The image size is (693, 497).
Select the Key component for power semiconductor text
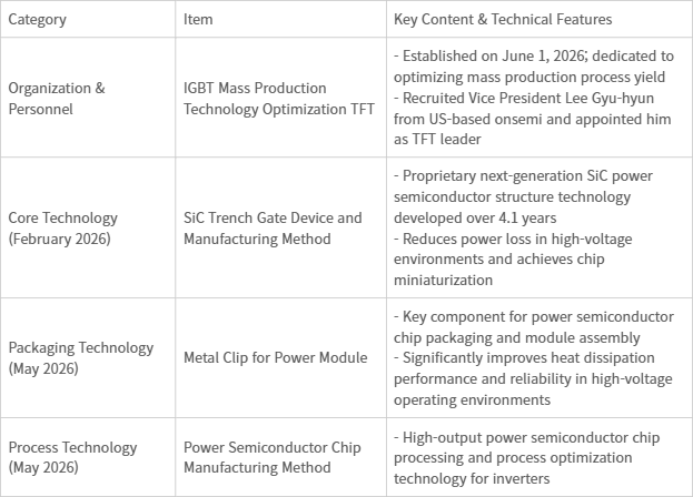[x=534, y=327]
